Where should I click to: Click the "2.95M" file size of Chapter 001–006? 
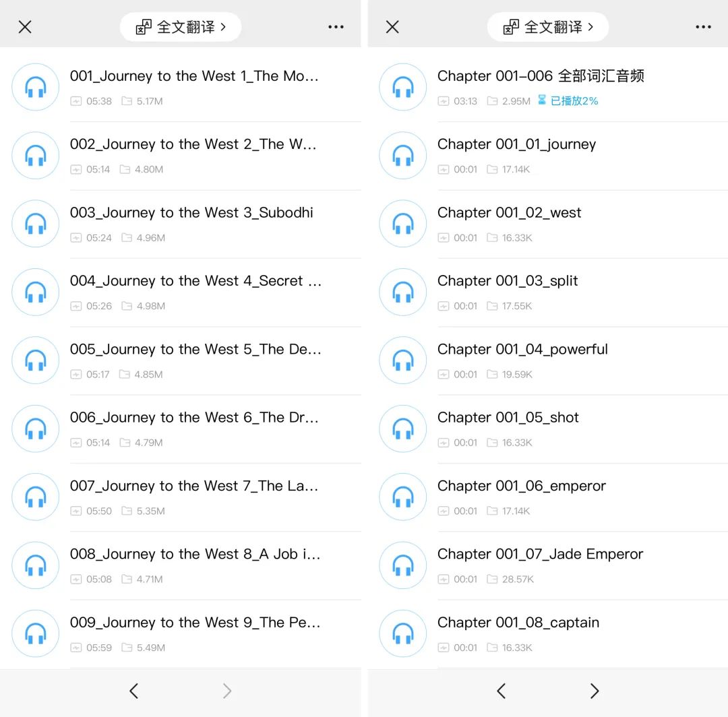click(x=516, y=101)
